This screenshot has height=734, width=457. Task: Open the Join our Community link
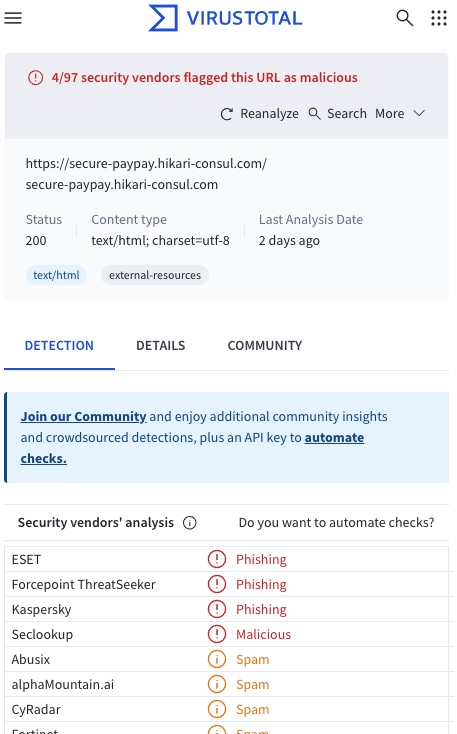coord(83,416)
